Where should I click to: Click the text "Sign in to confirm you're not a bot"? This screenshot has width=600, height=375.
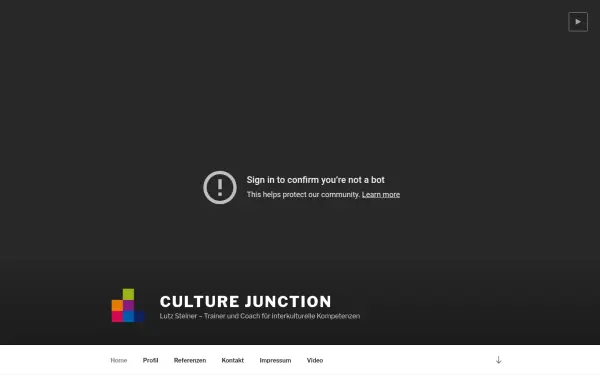click(315, 180)
